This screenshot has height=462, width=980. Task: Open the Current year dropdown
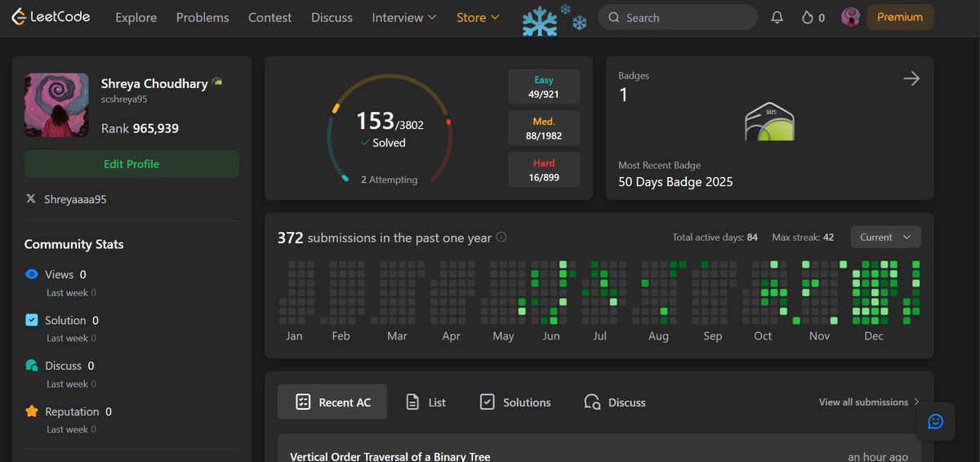click(886, 237)
